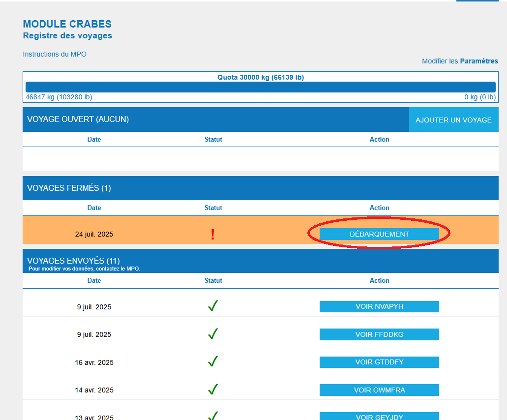The height and width of the screenshot is (420, 507).
Task: Click the VOYAGES FERMÉS (1) section header
Action: 69,188
